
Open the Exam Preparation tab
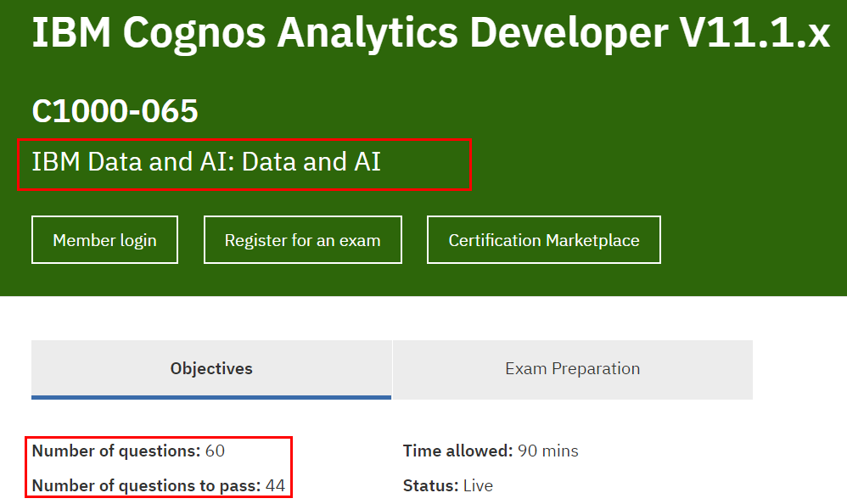click(572, 368)
